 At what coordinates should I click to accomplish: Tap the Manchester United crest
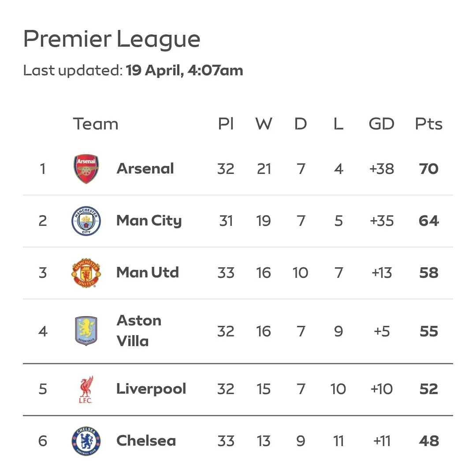[x=86, y=273]
